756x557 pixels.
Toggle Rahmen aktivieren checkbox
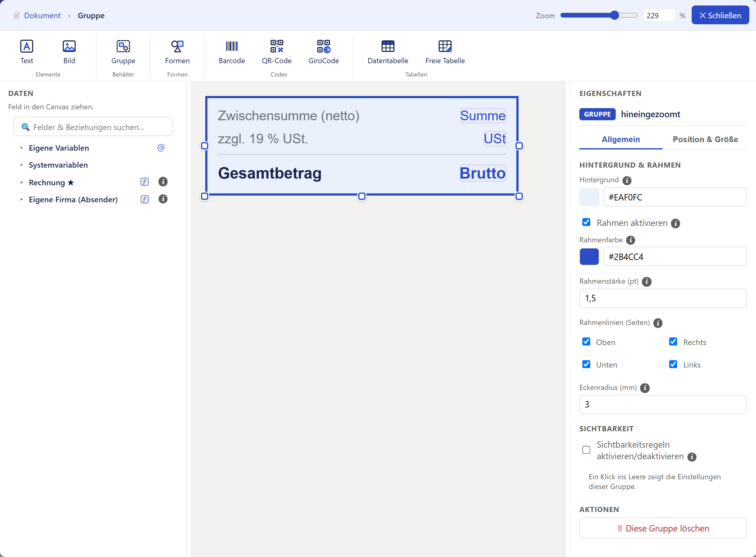(x=586, y=222)
